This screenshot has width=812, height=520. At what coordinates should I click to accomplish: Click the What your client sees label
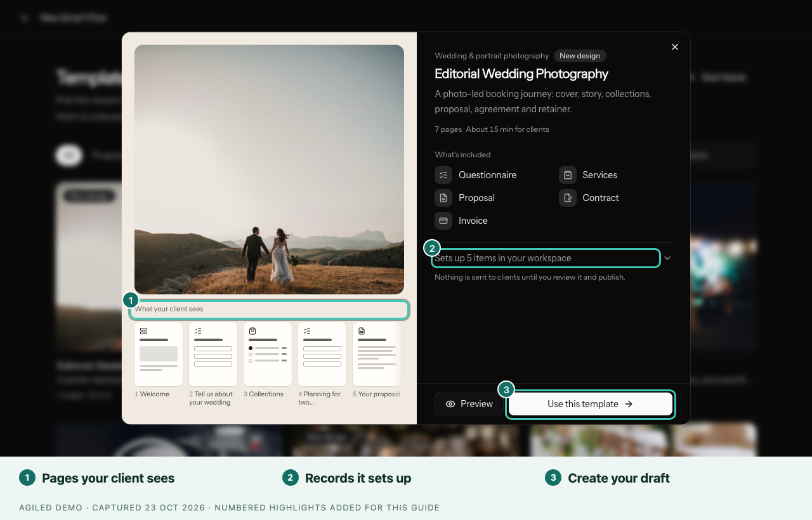pyautogui.click(x=169, y=309)
